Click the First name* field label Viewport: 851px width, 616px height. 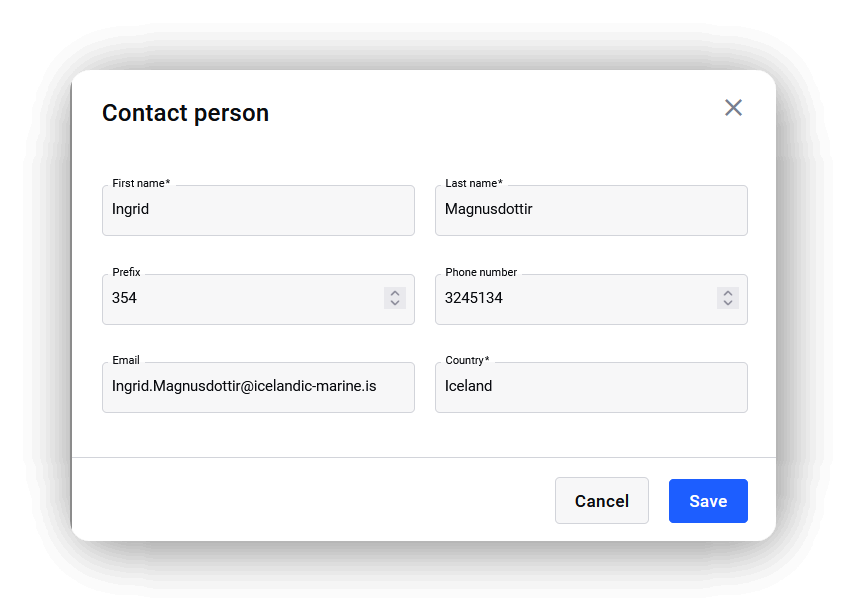pos(141,183)
